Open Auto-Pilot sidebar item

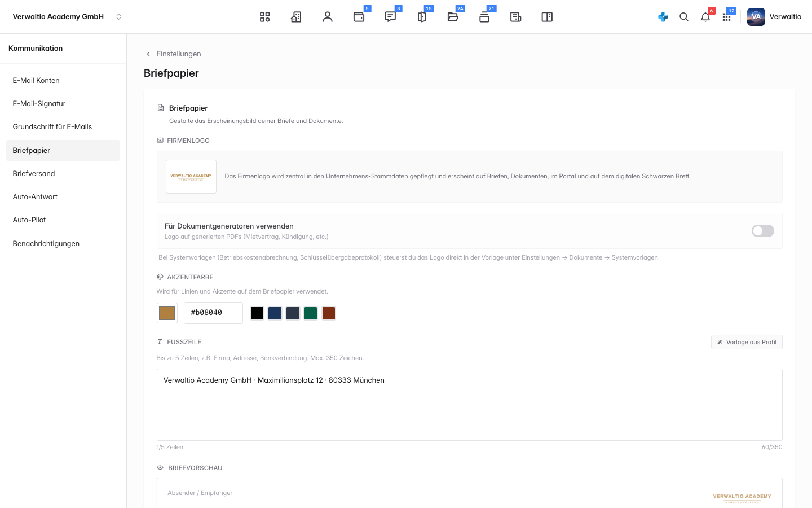click(63, 220)
